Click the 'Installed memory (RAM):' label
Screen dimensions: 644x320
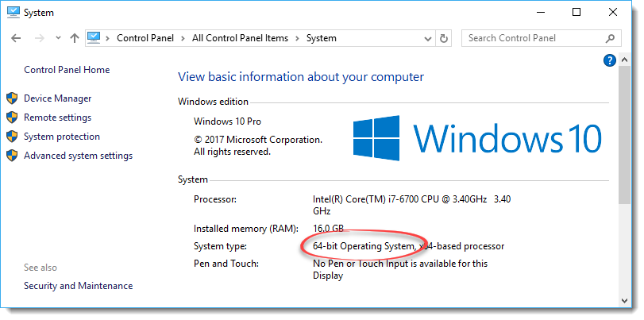click(246, 229)
